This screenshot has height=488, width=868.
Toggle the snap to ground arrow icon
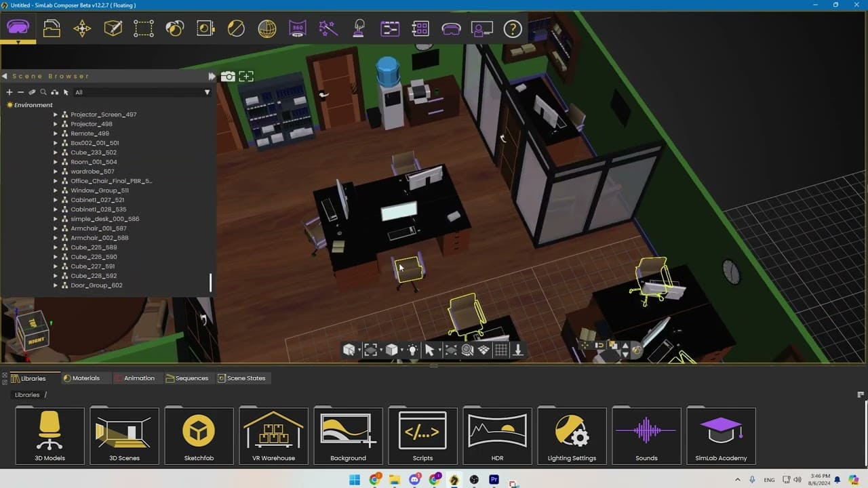pyautogui.click(x=518, y=350)
